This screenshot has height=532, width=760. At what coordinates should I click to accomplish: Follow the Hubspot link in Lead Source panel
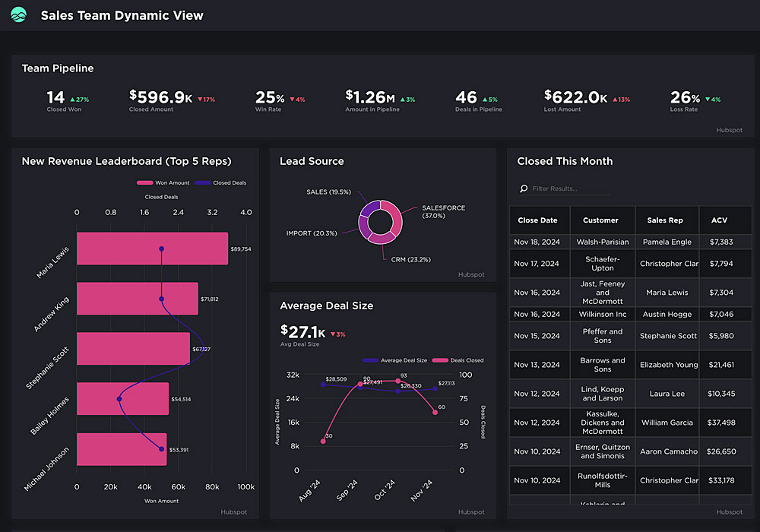click(x=470, y=274)
